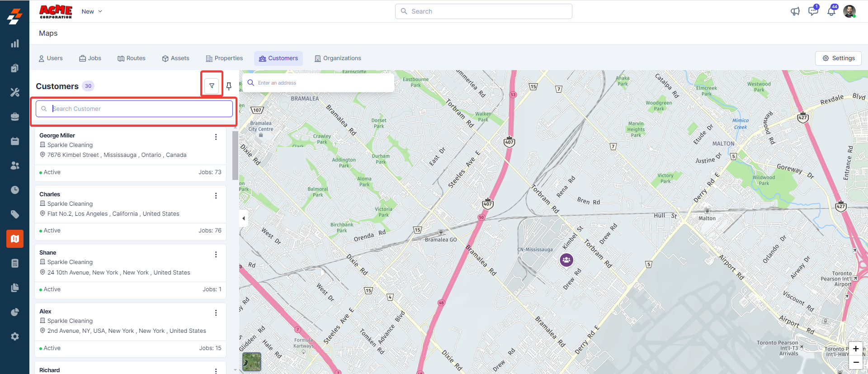Click the Settings button
Image resolution: width=868 pixels, height=374 pixels.
(x=838, y=58)
